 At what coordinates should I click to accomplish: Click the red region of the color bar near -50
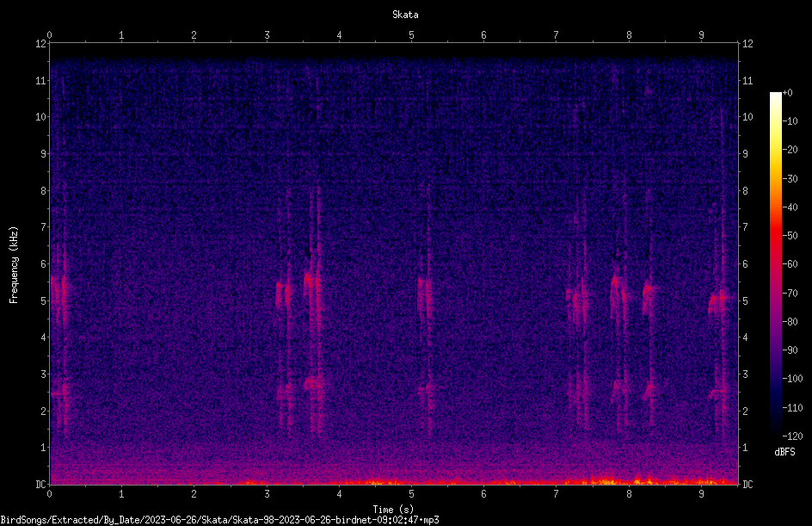775,236
